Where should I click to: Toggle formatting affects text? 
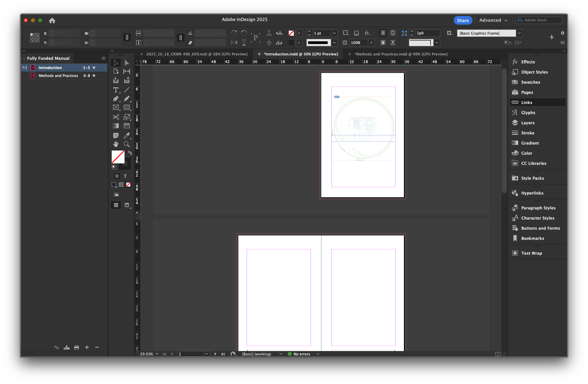click(x=125, y=176)
